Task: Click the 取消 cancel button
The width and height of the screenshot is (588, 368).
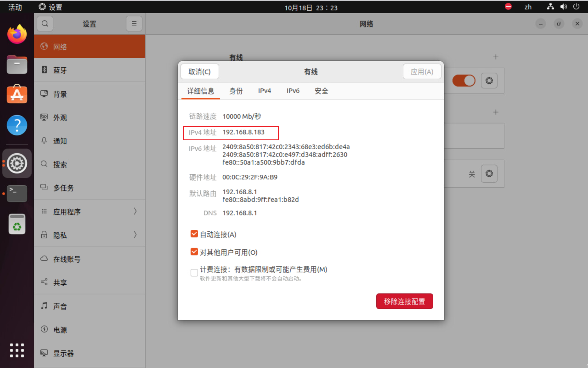Action: click(199, 72)
